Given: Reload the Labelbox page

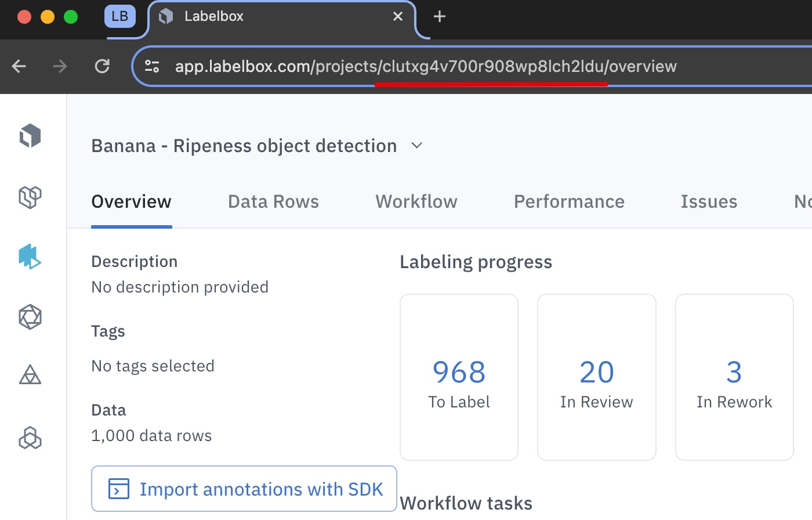Looking at the screenshot, I should (102, 66).
